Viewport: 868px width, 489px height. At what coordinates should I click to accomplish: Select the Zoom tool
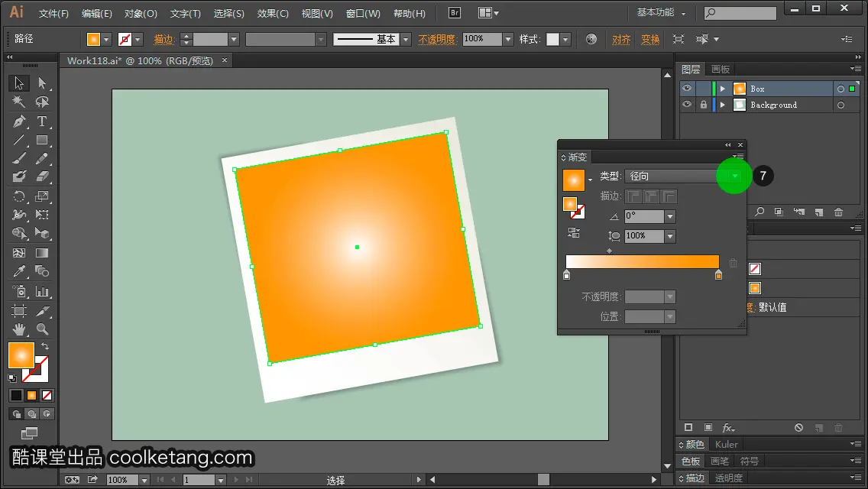42,329
